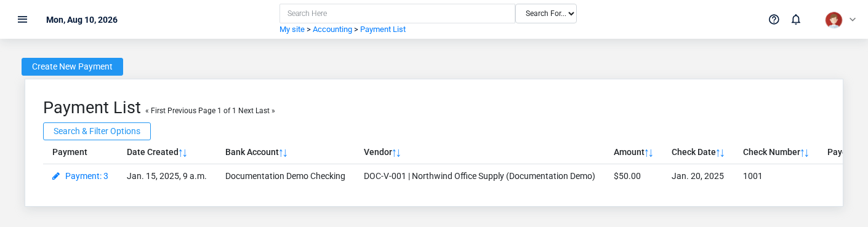This screenshot has width=868, height=227.
Task: Sort by Check Date arrows
Action: (x=720, y=153)
